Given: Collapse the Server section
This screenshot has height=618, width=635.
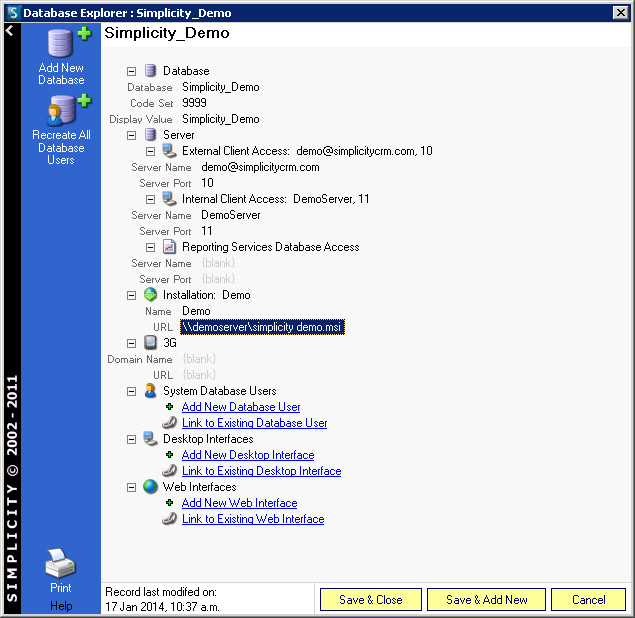Looking at the screenshot, I should pos(132,135).
